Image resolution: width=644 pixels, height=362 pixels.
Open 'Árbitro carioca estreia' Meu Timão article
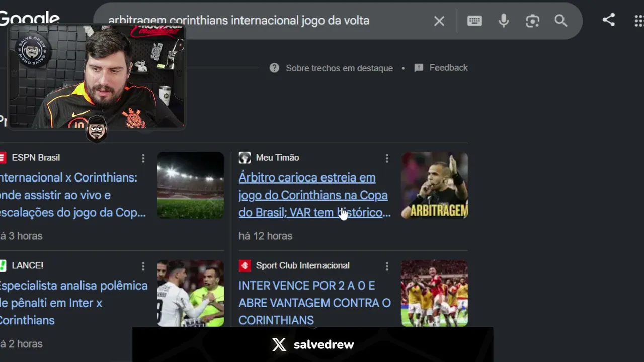point(314,195)
